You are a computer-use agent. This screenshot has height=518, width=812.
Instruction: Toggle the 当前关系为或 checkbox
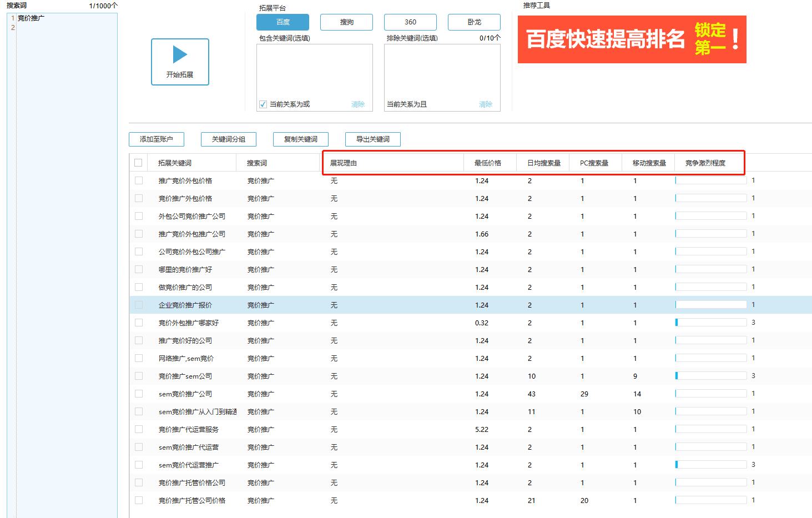pos(263,104)
